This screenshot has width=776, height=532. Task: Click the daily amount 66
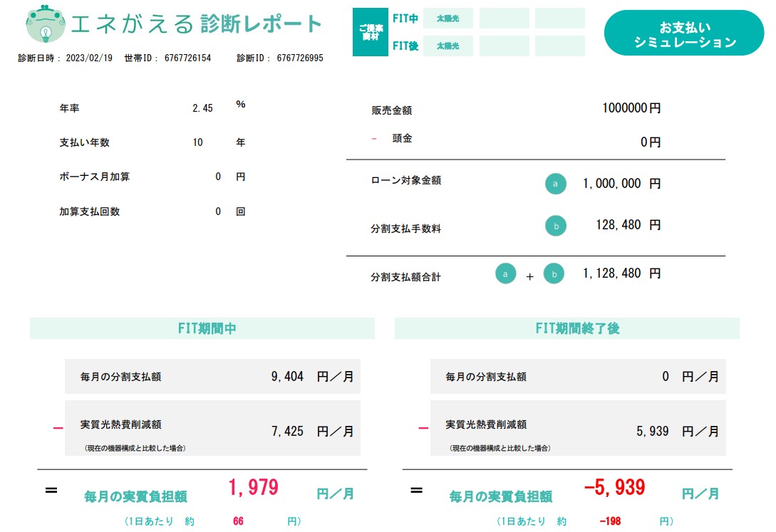click(x=238, y=521)
